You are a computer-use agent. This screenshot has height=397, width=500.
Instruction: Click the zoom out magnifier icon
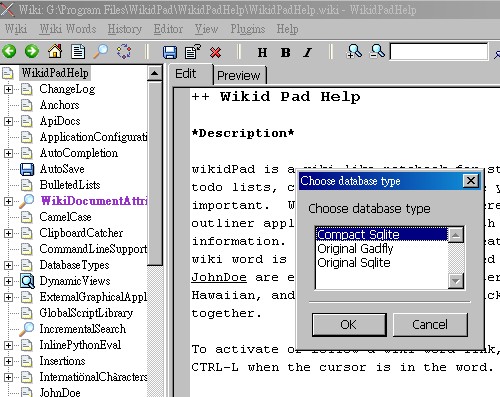(x=378, y=51)
